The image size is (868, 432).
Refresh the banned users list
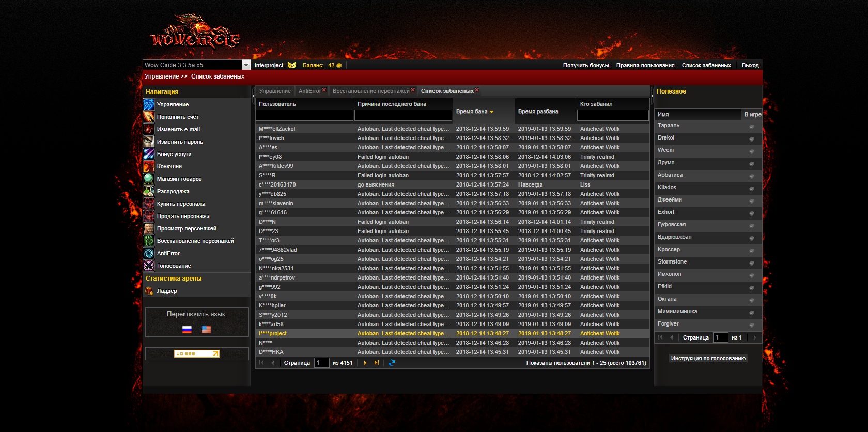(392, 363)
